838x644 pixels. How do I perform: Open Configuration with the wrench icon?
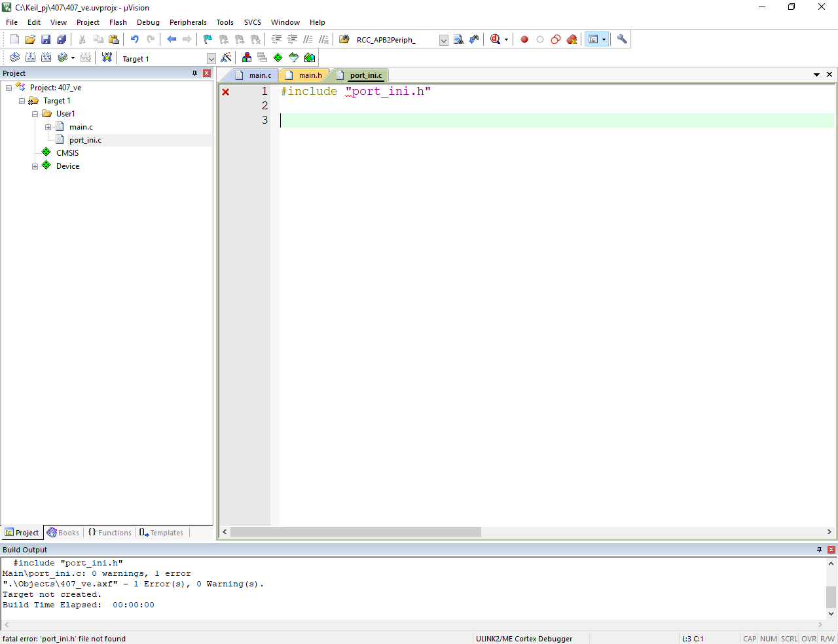pos(622,39)
